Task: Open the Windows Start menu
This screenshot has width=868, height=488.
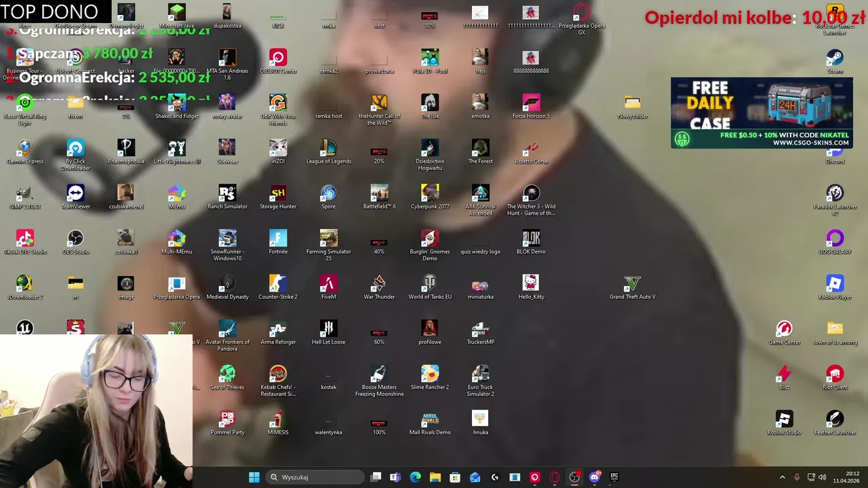Action: [x=254, y=477]
